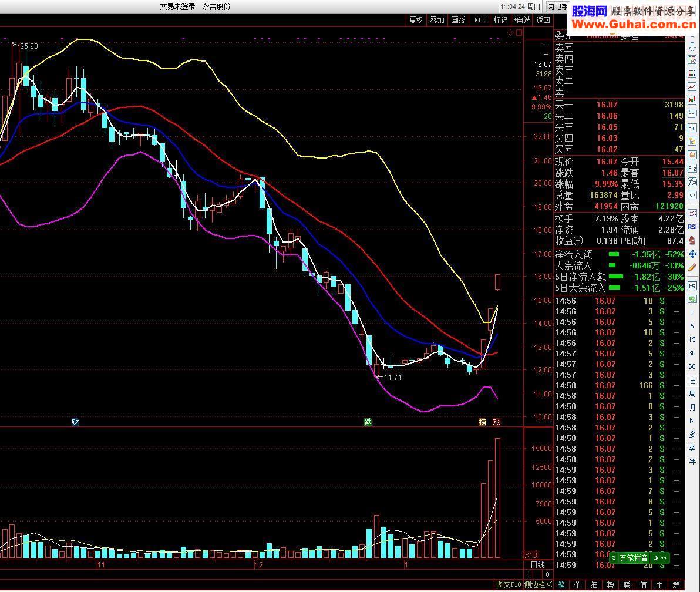Click the stacked windows icon in sidebar
The width and height of the screenshot is (700, 592).
click(692, 114)
